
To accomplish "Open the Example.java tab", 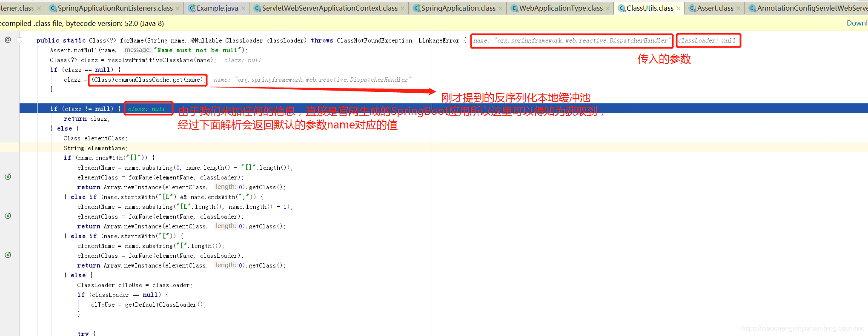I will click(217, 8).
